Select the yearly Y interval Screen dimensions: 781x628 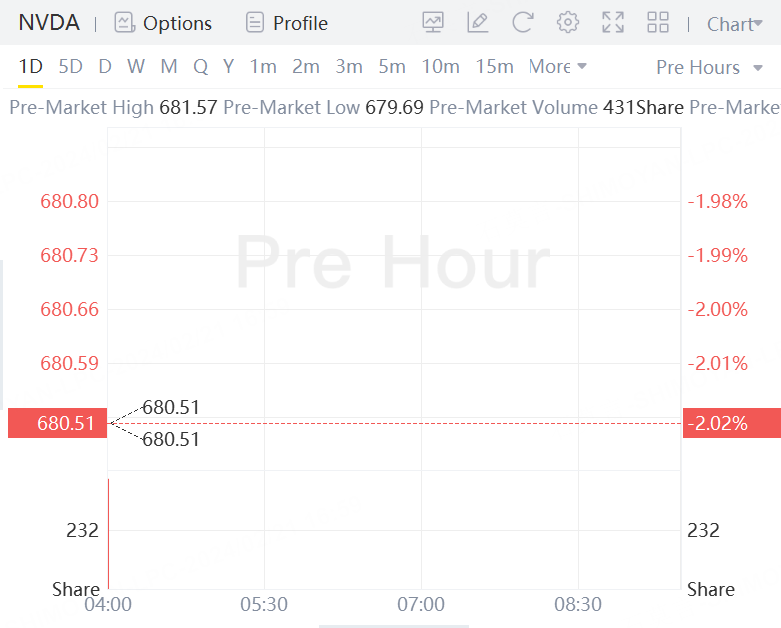(228, 67)
